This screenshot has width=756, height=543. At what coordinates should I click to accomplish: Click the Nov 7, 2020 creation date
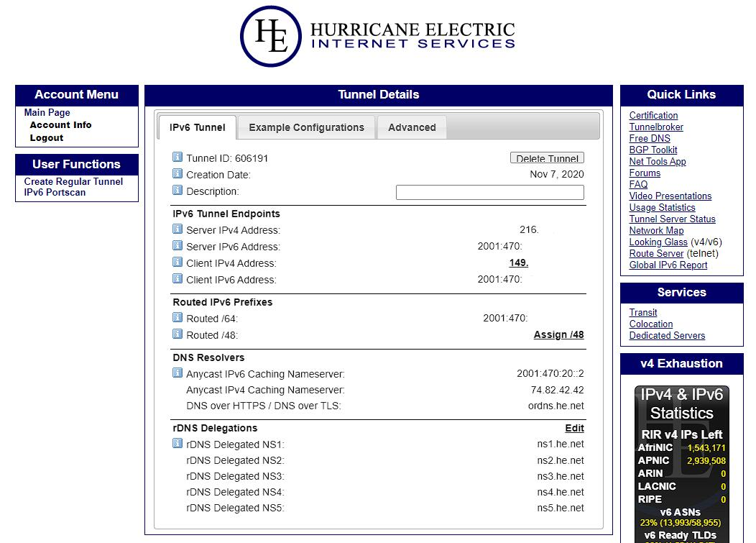(x=557, y=174)
